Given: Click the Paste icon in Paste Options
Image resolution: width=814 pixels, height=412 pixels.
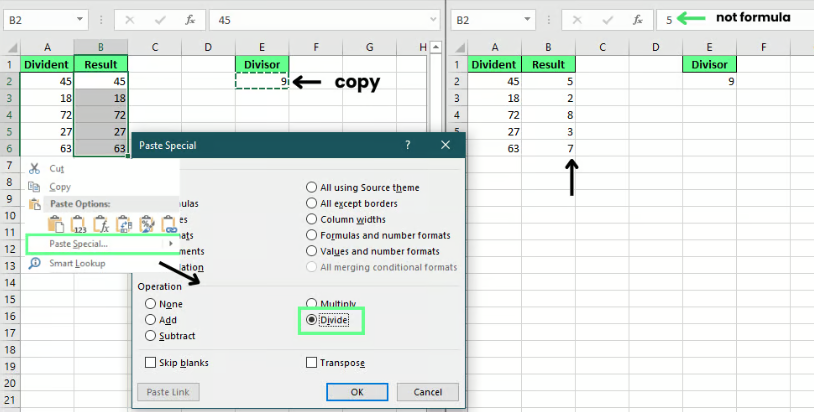Looking at the screenshot, I should pos(58,224).
